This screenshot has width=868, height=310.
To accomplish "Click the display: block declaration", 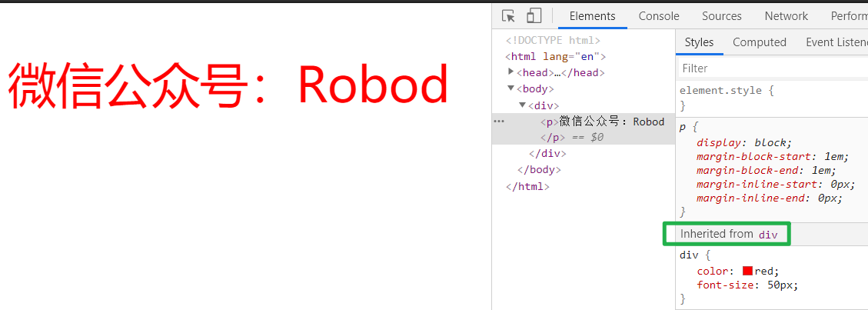I will coord(744,142).
